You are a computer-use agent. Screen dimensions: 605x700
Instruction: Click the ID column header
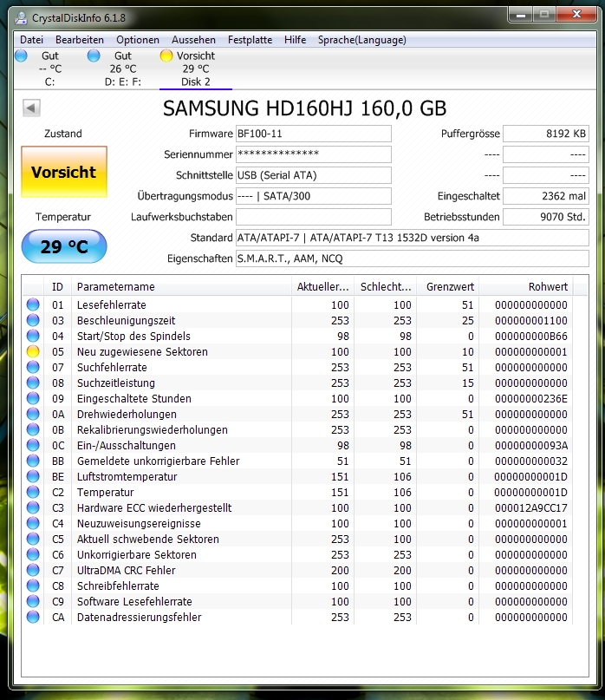tap(57, 286)
